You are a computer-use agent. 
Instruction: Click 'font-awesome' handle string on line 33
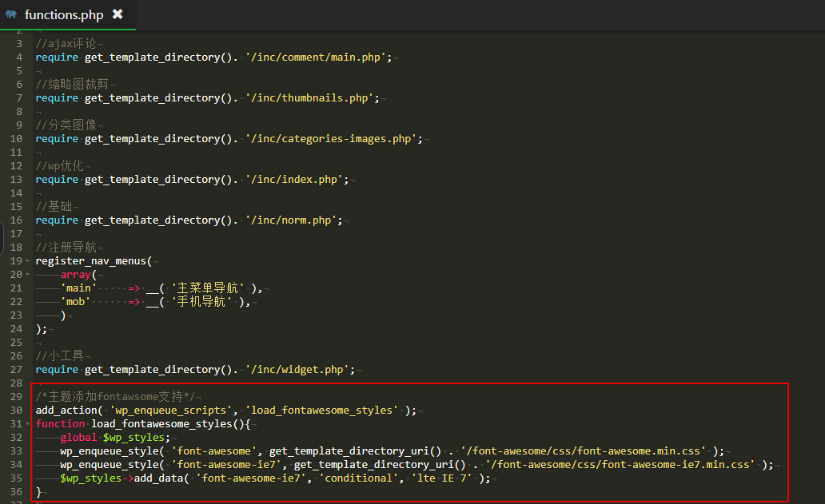pyautogui.click(x=214, y=451)
